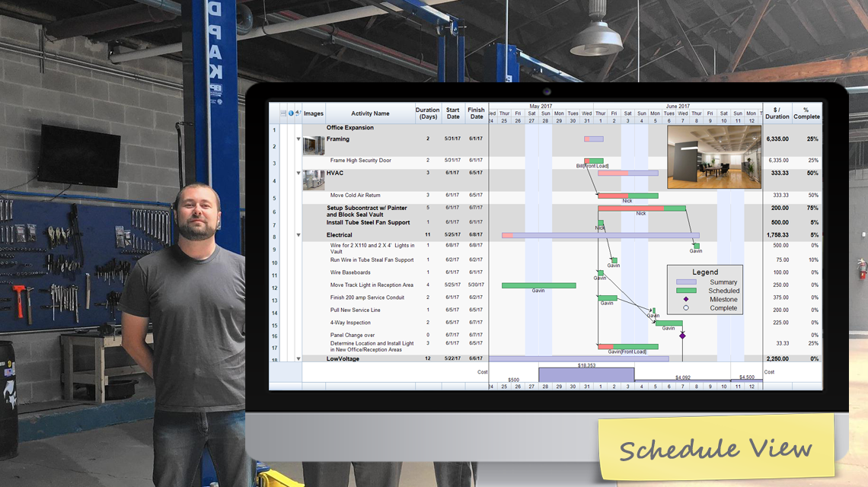This screenshot has width=868, height=487.
Task: Sort by the Start Date column header
Action: click(x=452, y=112)
